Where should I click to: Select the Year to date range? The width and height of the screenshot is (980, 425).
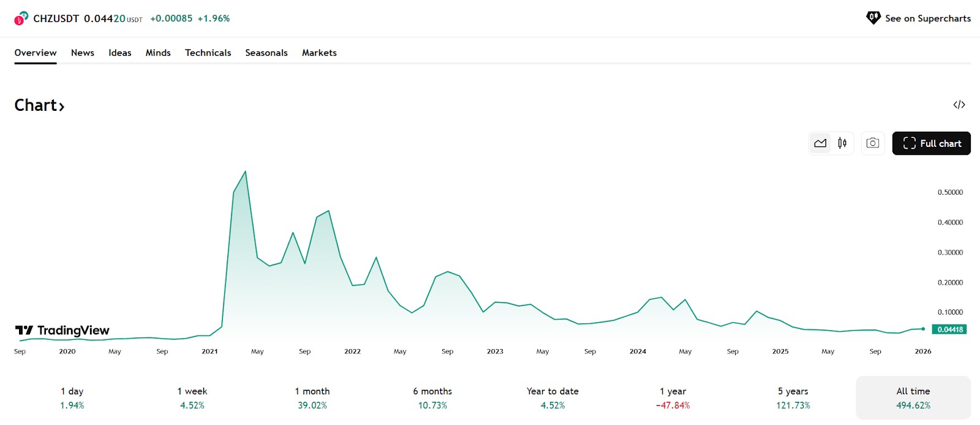[x=552, y=398]
